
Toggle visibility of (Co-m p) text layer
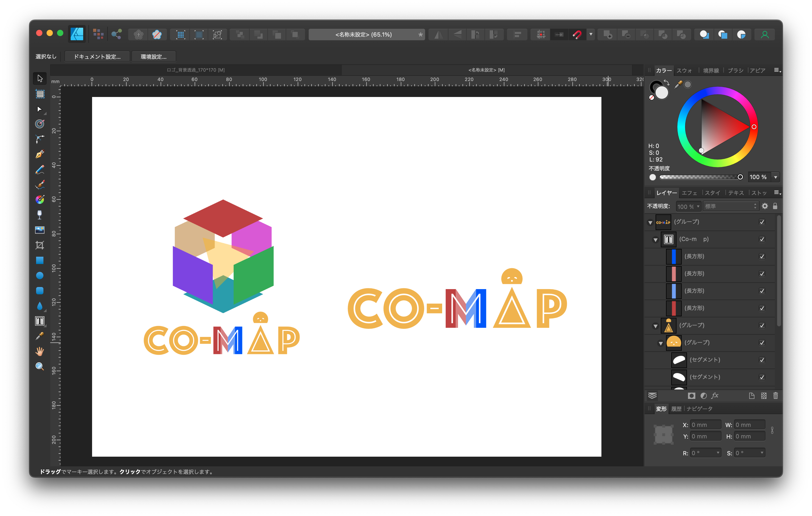point(762,239)
